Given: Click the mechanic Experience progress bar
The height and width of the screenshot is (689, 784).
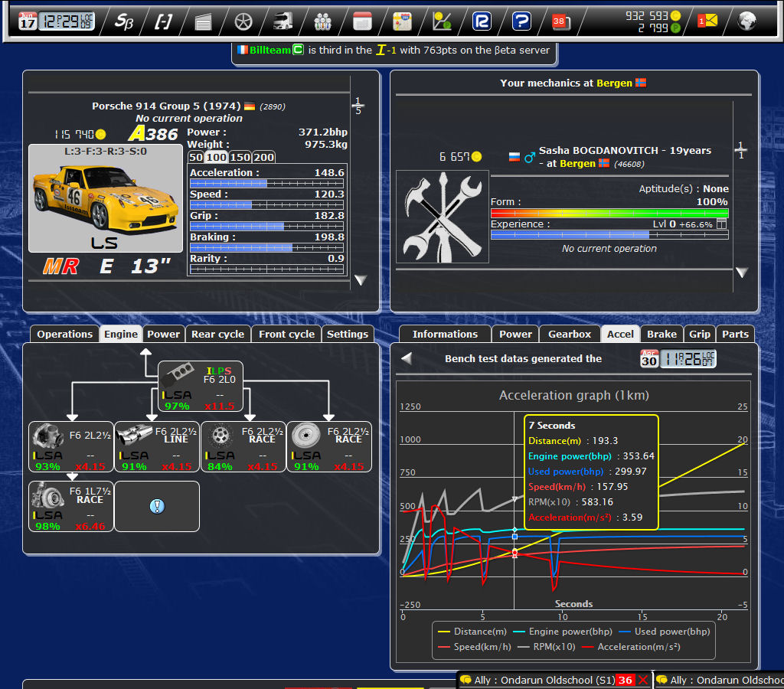Looking at the screenshot, I should (x=609, y=234).
